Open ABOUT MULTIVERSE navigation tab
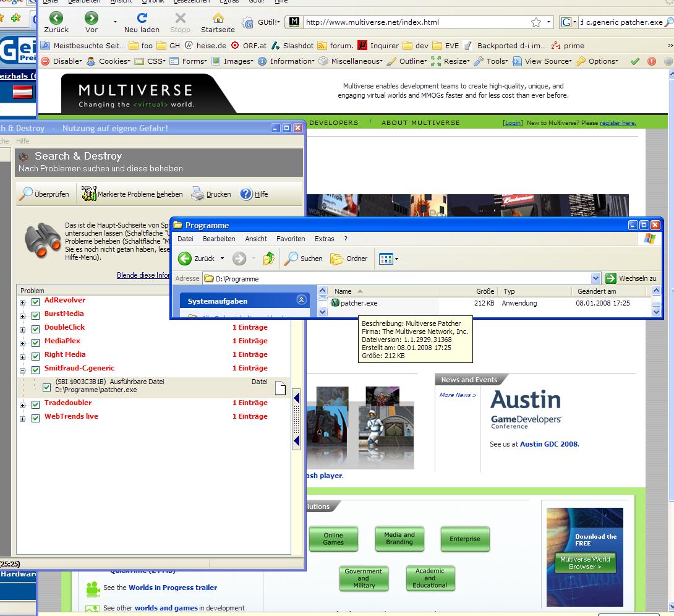The width and height of the screenshot is (674, 616). click(420, 123)
